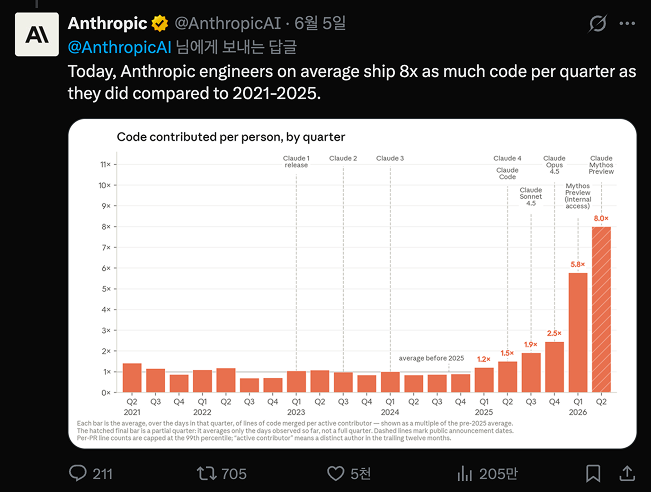Click the share upload icon
The width and height of the screenshot is (651, 492).
[627, 473]
